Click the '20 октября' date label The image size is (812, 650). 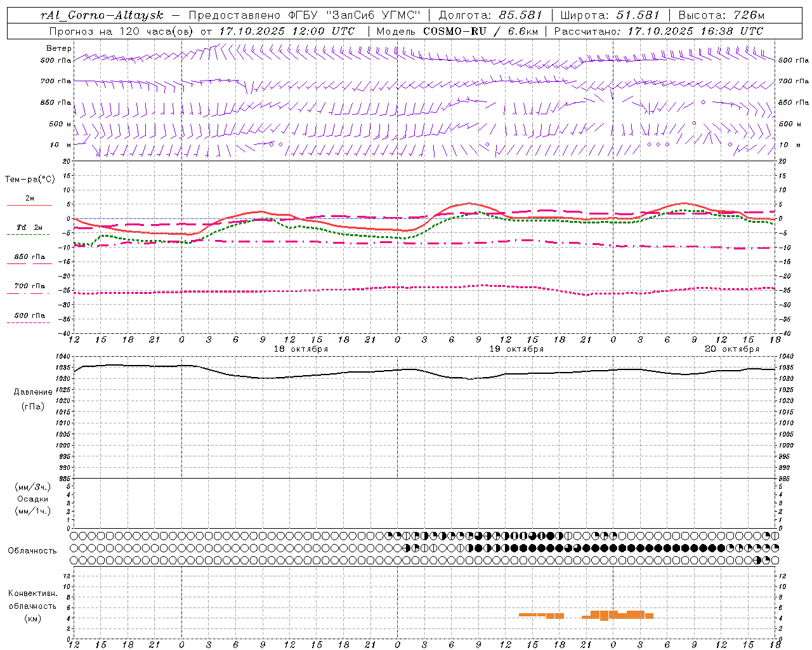coord(732,349)
